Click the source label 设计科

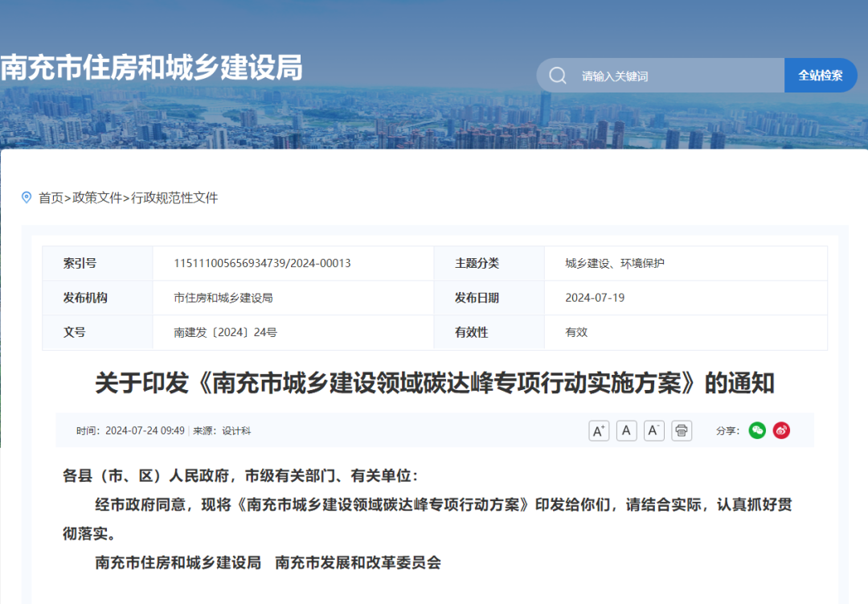[236, 431]
